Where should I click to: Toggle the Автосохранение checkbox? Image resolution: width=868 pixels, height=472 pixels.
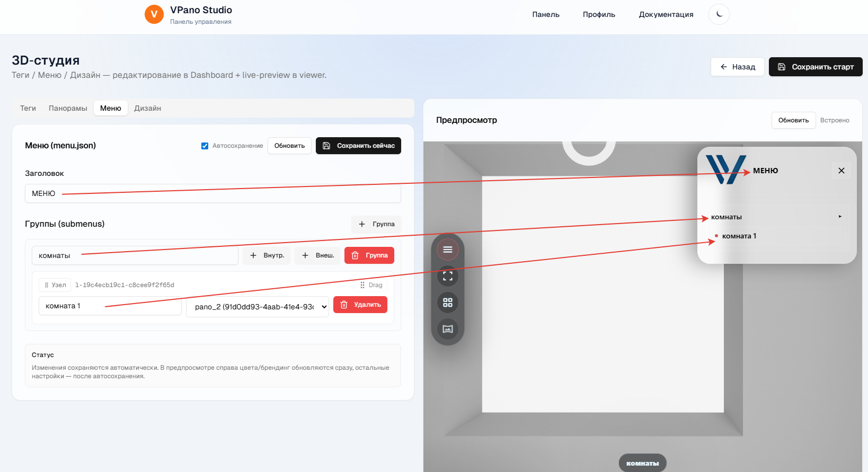(x=205, y=146)
